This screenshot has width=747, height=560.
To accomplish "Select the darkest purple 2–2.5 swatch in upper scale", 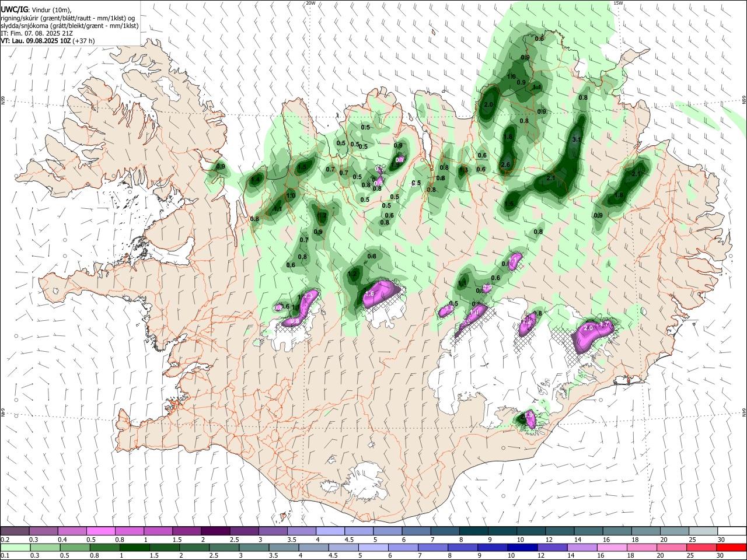I will 215,531.
